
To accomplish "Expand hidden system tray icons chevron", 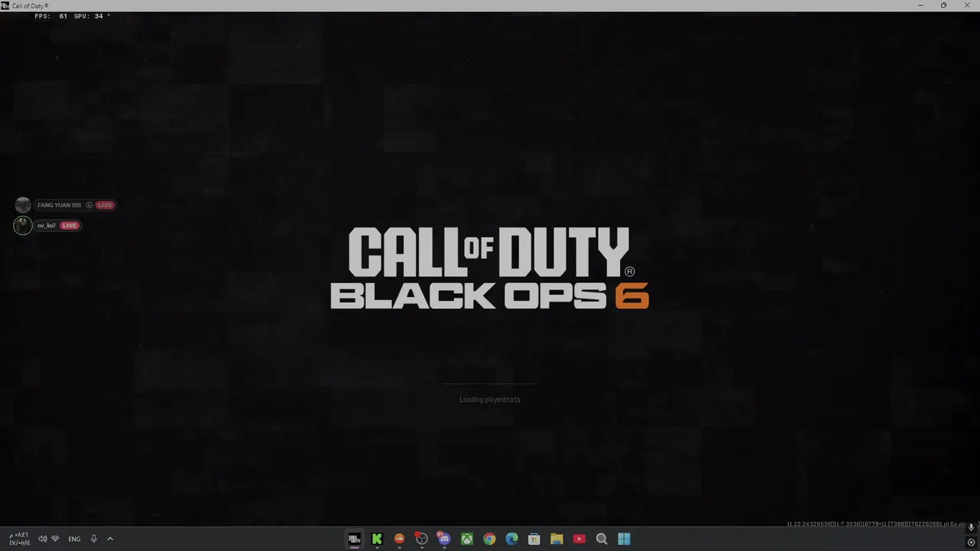I will (110, 539).
